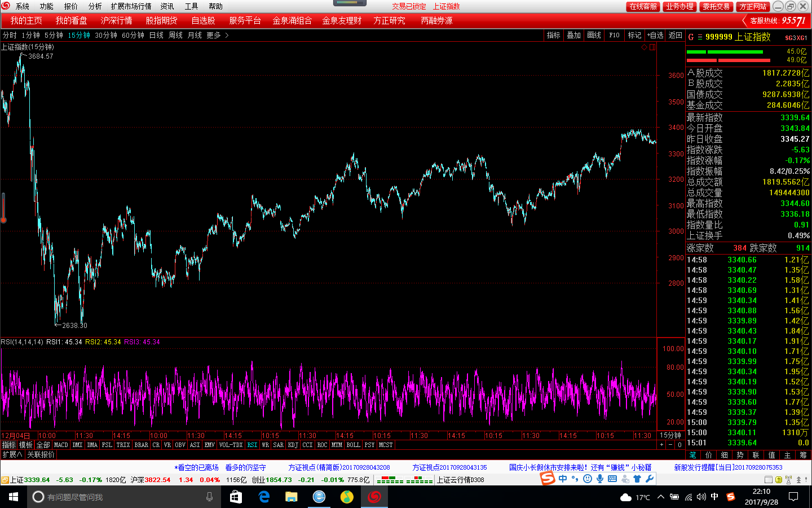Click the Sogou toolbar smiley emoji icon
The height and width of the screenshot is (508, 812).
(588, 479)
